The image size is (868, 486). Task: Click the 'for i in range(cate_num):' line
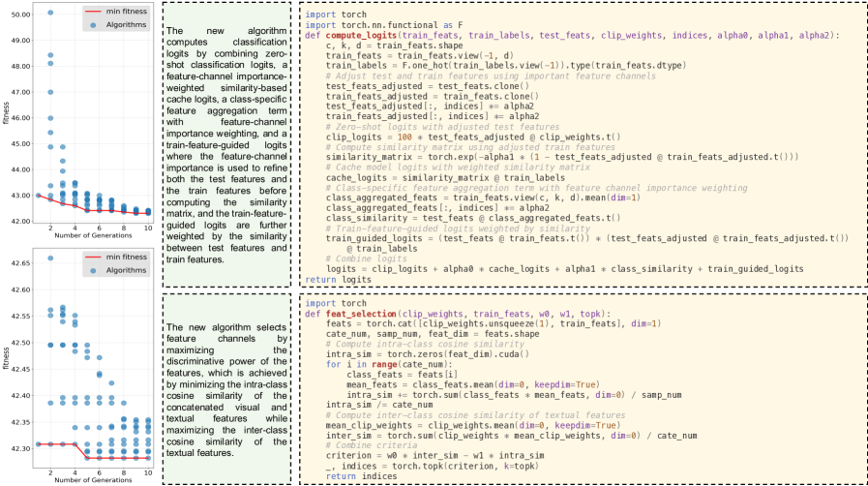click(x=389, y=364)
